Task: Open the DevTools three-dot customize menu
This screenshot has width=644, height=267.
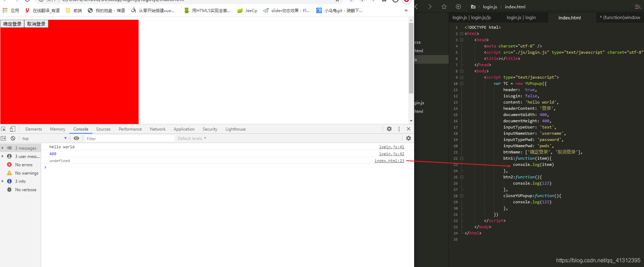Action: (x=399, y=129)
